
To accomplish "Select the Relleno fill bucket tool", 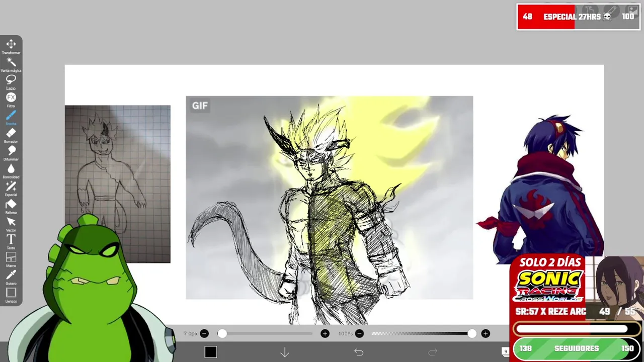I will 11,206.
